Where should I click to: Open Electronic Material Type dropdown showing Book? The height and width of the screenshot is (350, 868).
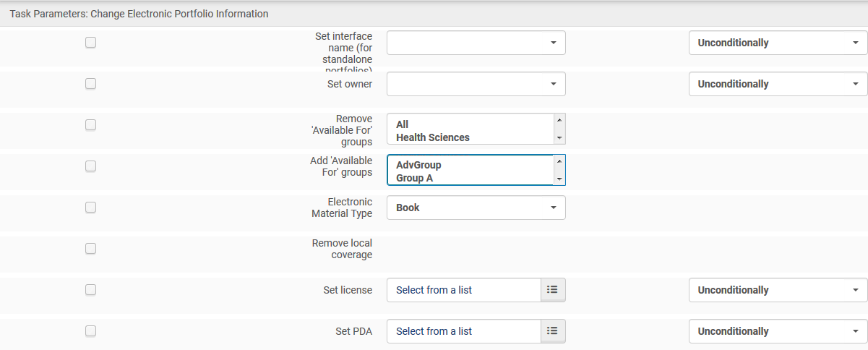pyautogui.click(x=476, y=208)
